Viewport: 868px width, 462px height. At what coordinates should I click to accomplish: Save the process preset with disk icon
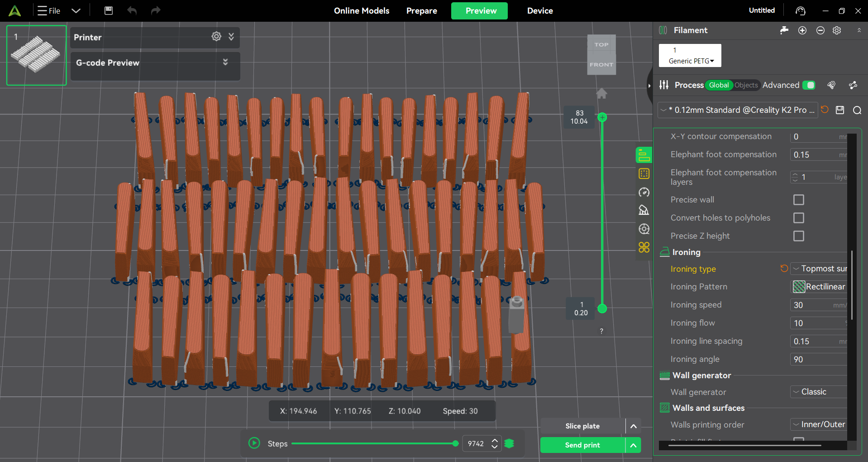[840, 110]
